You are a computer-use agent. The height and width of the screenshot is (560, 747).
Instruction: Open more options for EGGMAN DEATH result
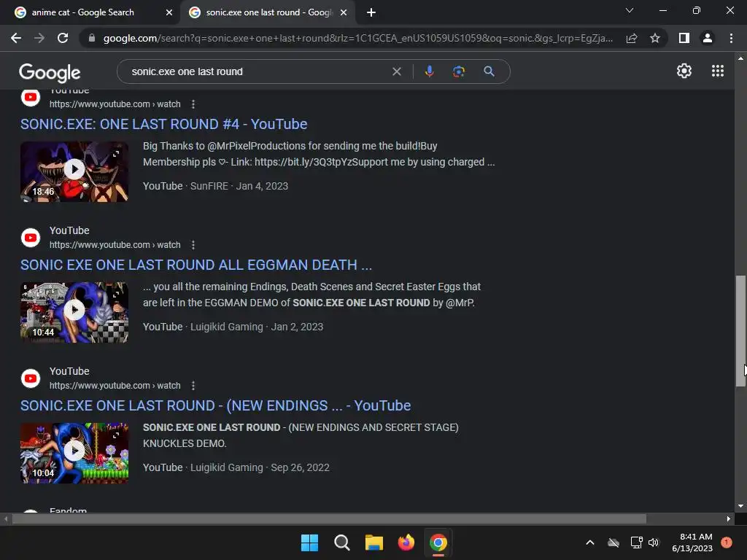pos(193,245)
